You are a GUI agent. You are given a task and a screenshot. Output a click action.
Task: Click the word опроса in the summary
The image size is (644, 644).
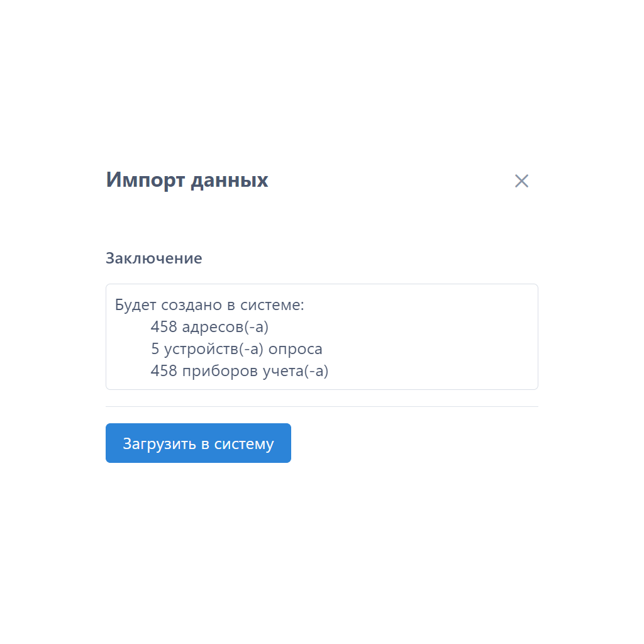tap(296, 350)
